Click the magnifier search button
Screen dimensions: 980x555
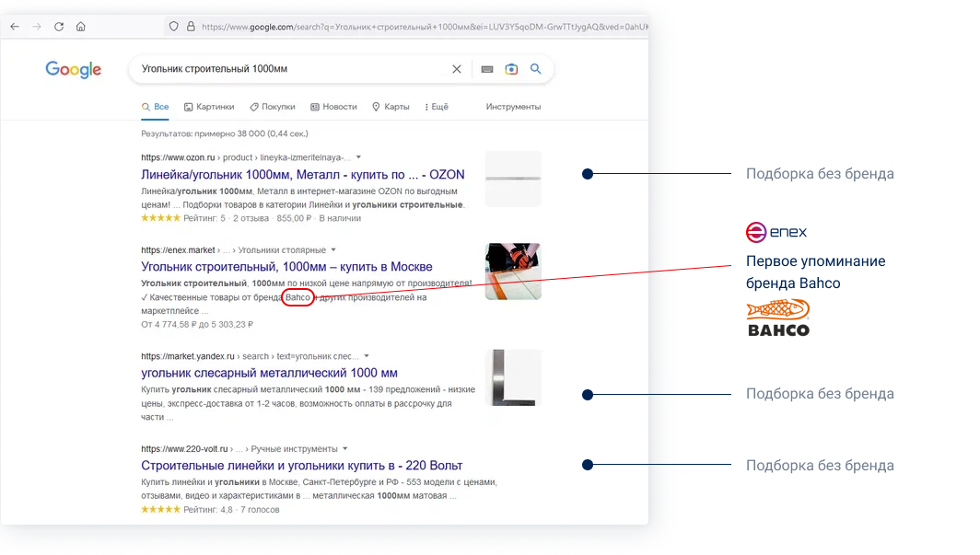tap(536, 69)
